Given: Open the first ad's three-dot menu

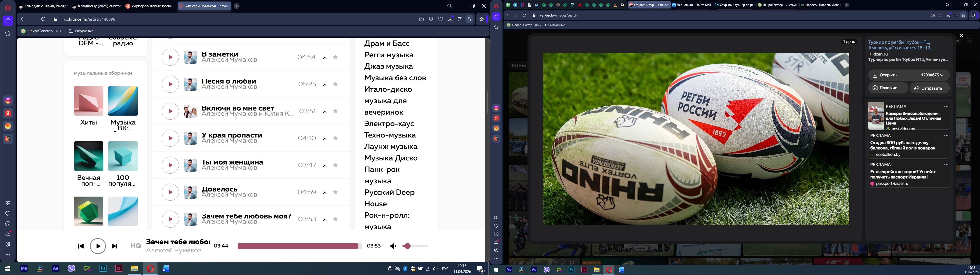Looking at the screenshot, I should pos(946,107).
